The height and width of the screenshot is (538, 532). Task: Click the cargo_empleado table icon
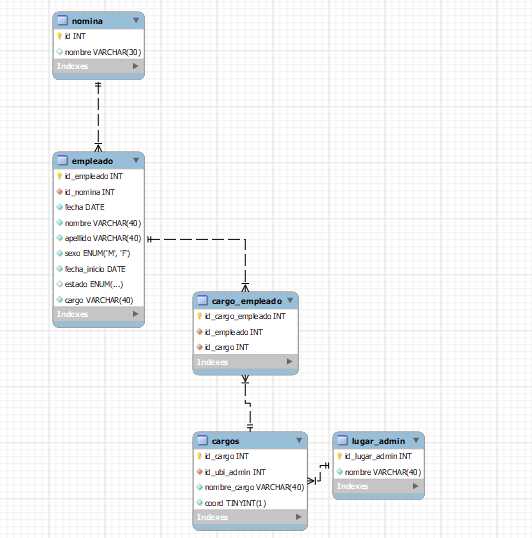pyautogui.click(x=202, y=301)
